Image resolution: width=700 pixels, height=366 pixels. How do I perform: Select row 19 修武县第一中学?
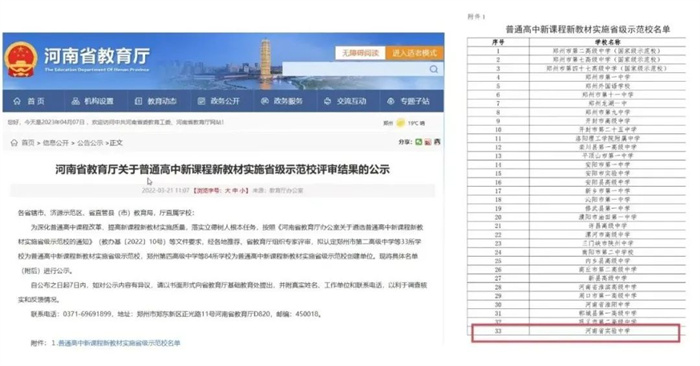[x=576, y=208]
